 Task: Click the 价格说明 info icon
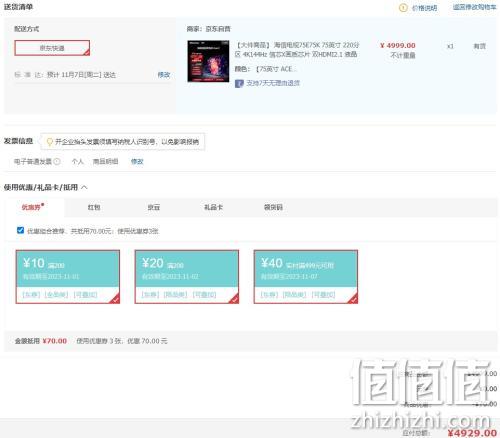(403, 7)
